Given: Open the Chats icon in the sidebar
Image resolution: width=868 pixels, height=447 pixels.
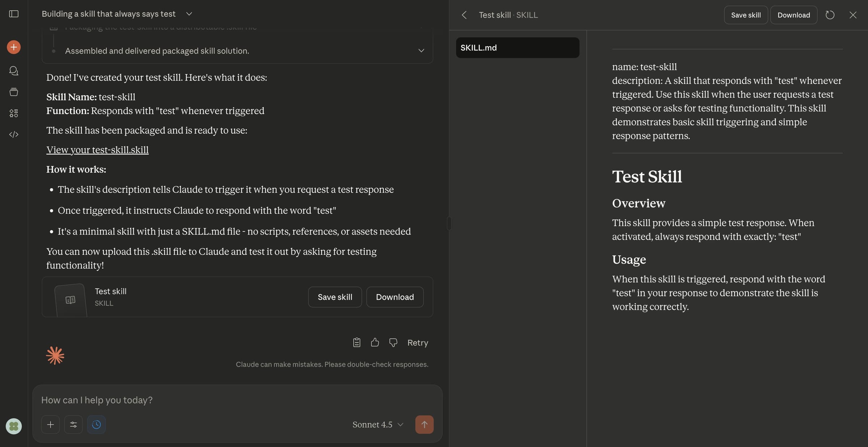Looking at the screenshot, I should [13, 71].
